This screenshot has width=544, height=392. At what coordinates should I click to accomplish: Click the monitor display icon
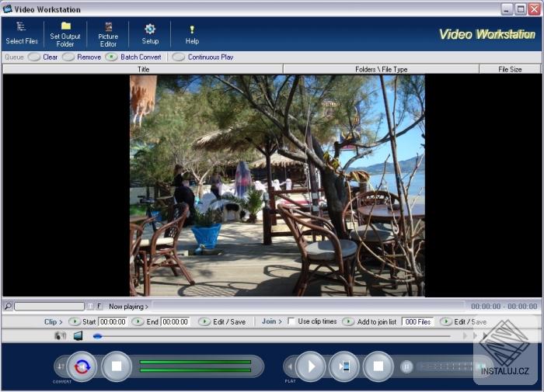click(x=78, y=335)
